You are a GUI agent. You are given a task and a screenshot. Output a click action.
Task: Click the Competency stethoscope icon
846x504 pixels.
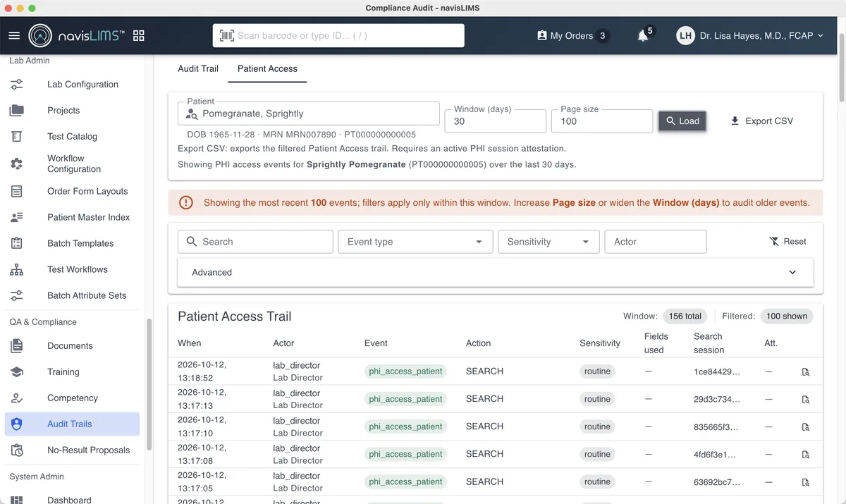(x=17, y=398)
